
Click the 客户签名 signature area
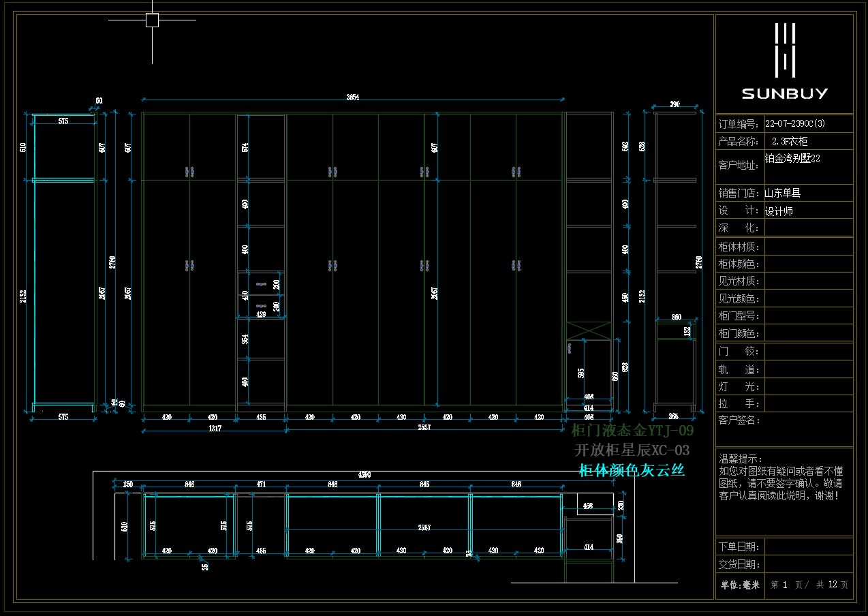pos(784,429)
